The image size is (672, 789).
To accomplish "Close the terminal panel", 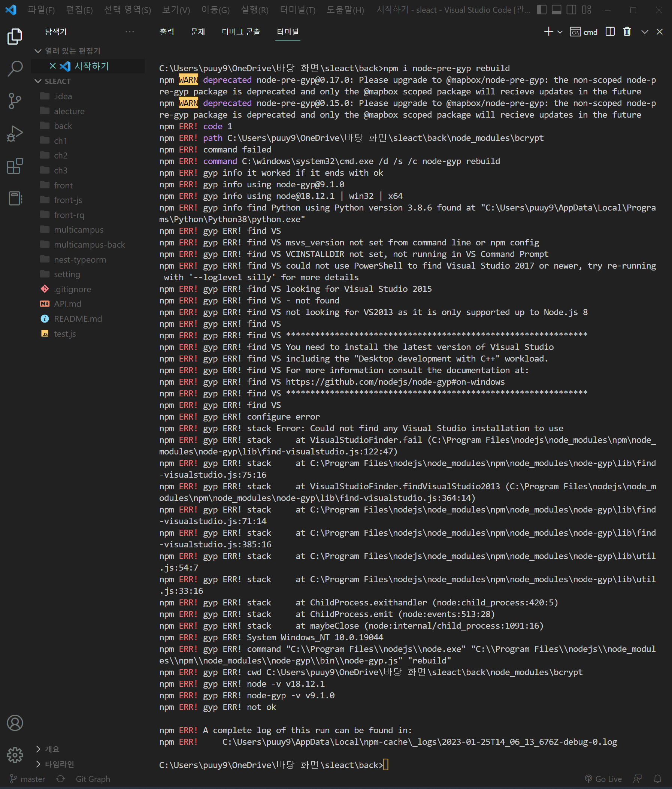I will click(x=659, y=31).
